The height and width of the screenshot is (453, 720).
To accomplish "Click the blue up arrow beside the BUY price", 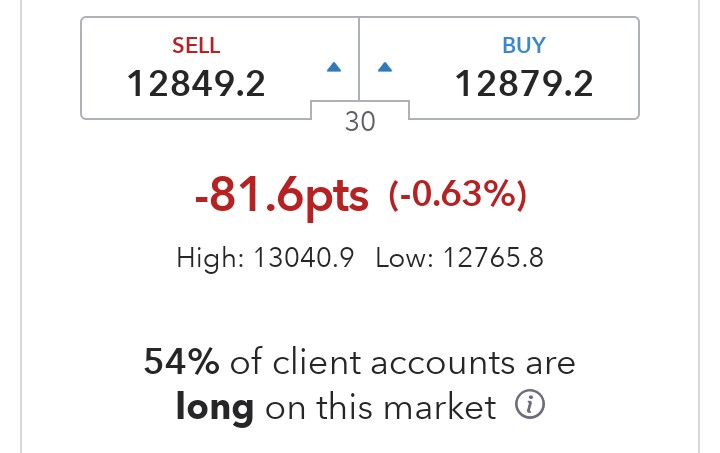I will tap(385, 67).
